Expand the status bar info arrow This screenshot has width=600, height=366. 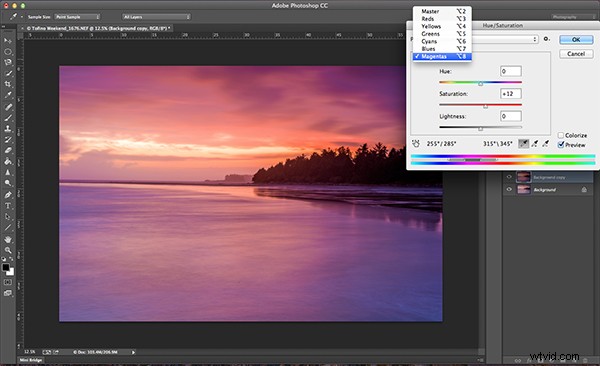133,352
